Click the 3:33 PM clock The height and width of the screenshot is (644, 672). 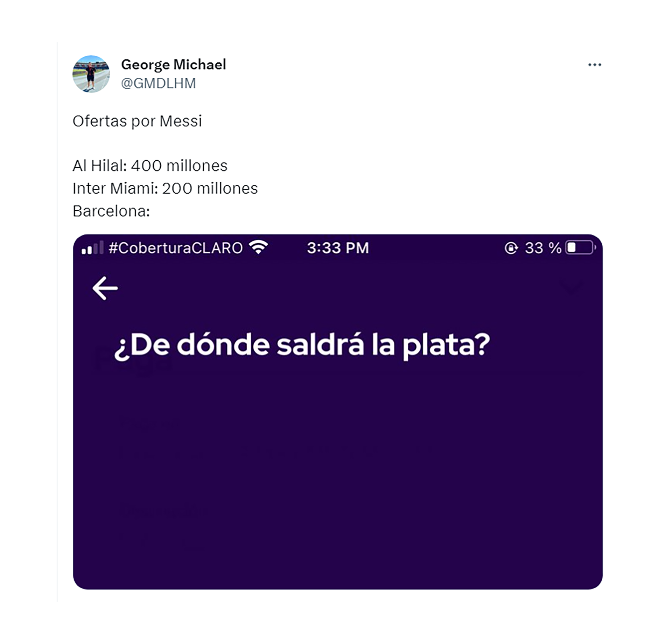(x=338, y=248)
